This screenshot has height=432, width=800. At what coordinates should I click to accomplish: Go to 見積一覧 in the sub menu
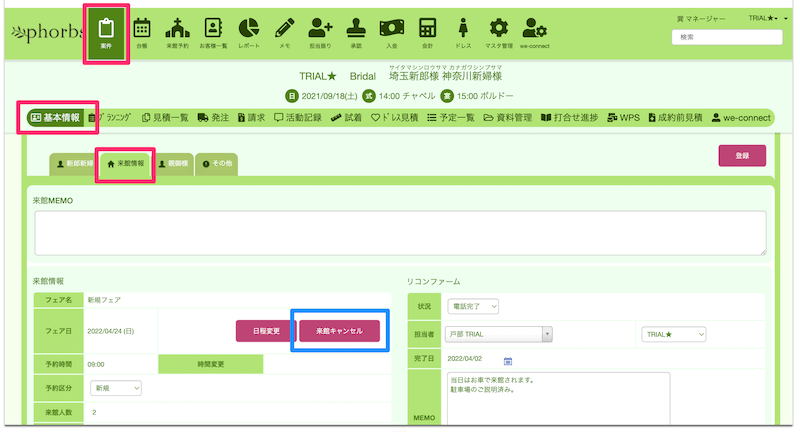click(165, 118)
